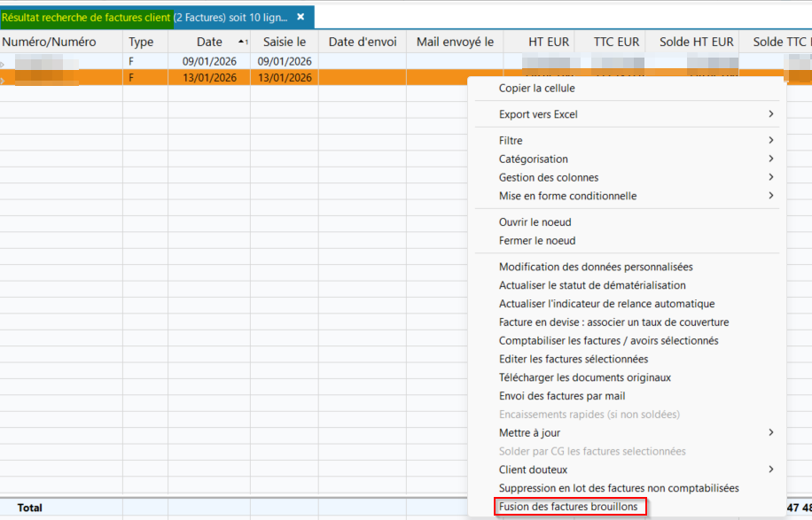The width and height of the screenshot is (812, 520).
Task: Expand first invoice row tree arrow
Action: click(3, 63)
